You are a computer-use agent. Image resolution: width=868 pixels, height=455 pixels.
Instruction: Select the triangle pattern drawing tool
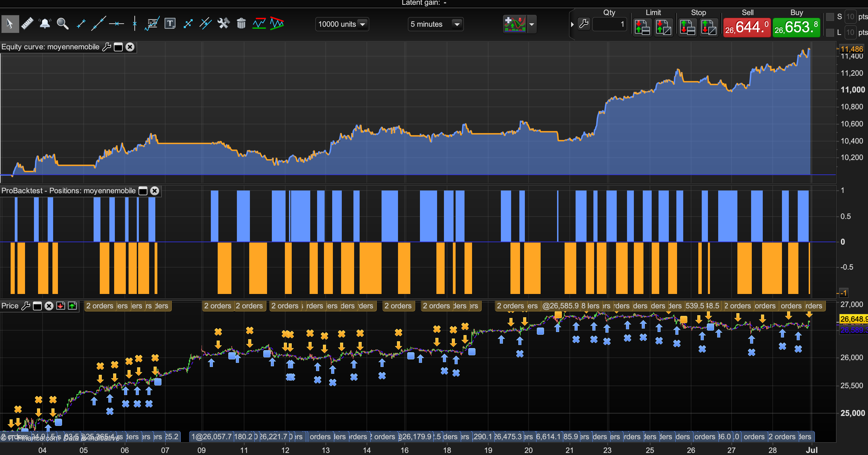(277, 24)
